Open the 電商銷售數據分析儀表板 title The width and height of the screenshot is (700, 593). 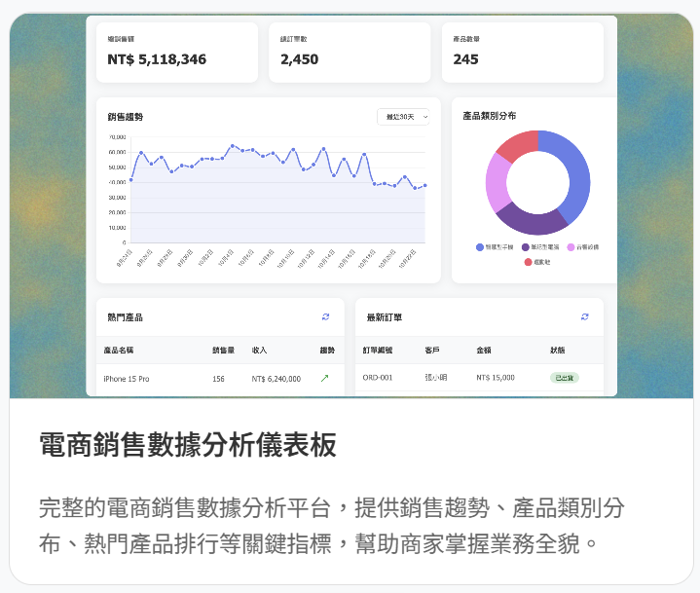(x=187, y=445)
